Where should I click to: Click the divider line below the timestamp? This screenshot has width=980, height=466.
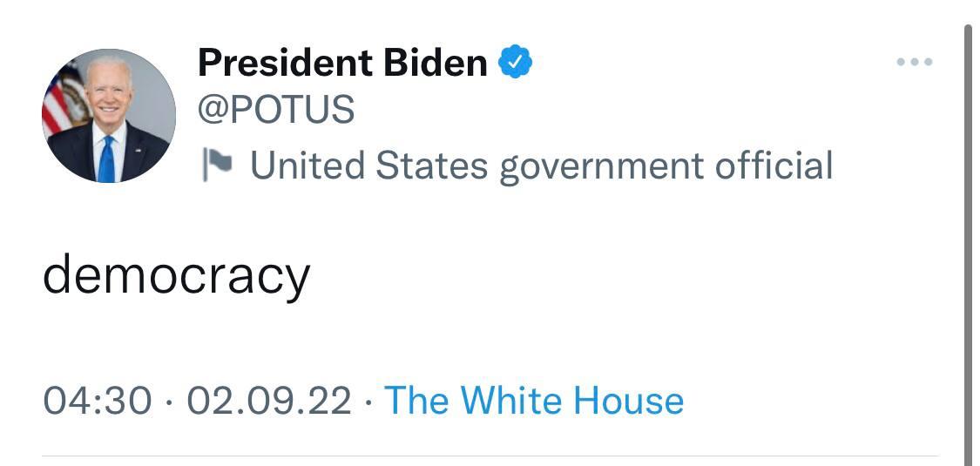[490, 455]
